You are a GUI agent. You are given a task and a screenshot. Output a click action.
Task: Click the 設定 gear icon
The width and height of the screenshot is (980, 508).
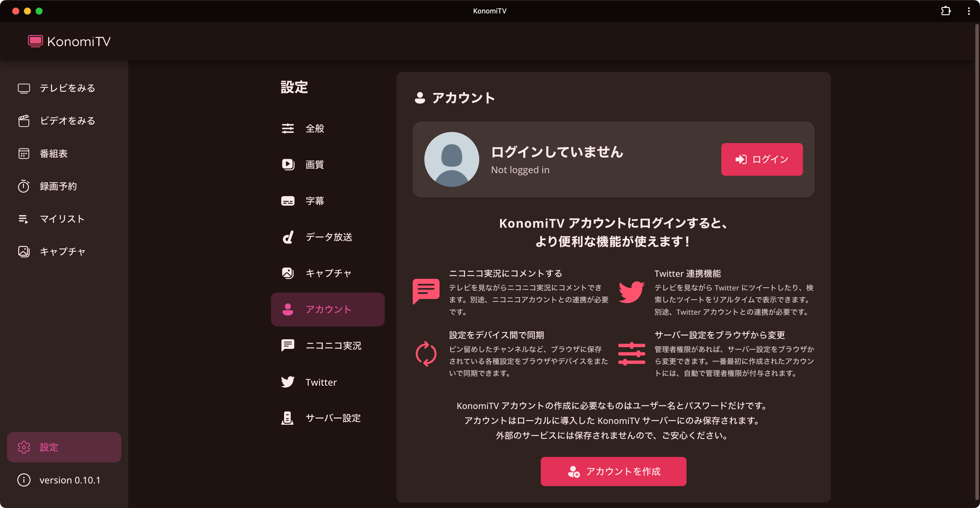[x=24, y=447]
